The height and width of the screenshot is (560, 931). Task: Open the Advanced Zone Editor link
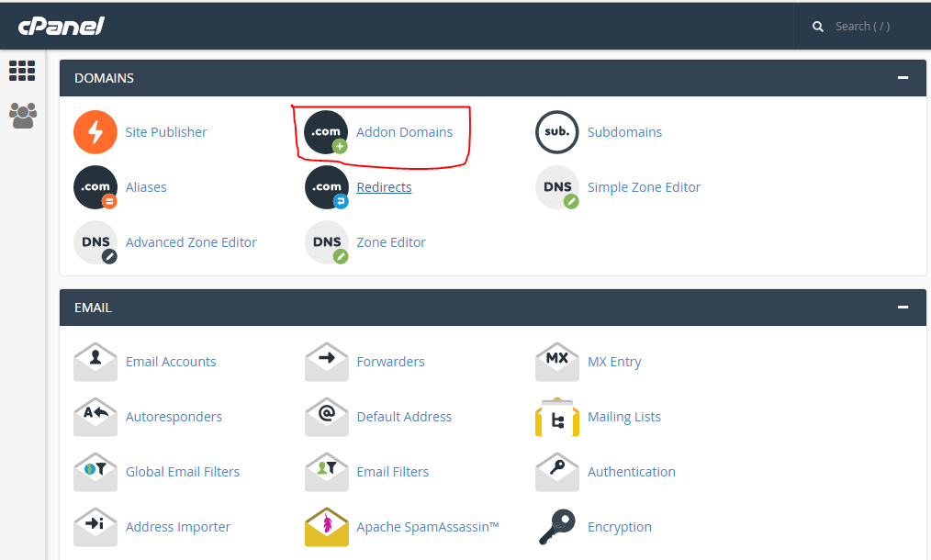[191, 242]
